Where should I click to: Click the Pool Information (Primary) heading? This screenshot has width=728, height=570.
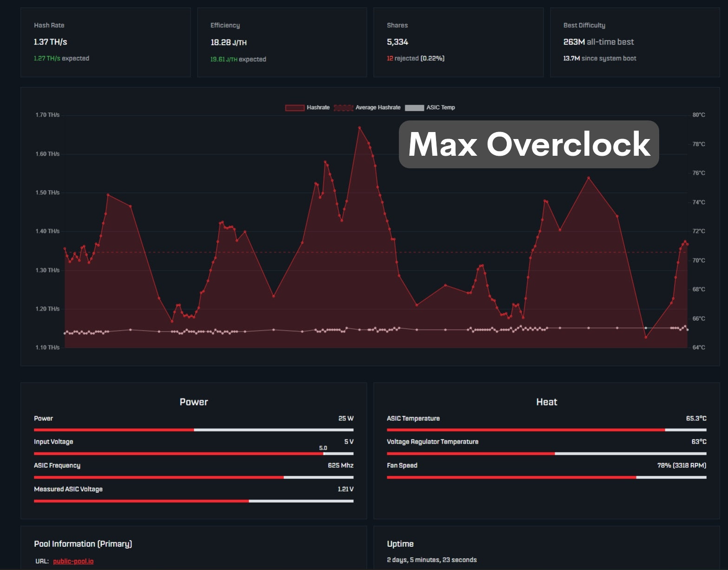pyautogui.click(x=83, y=543)
